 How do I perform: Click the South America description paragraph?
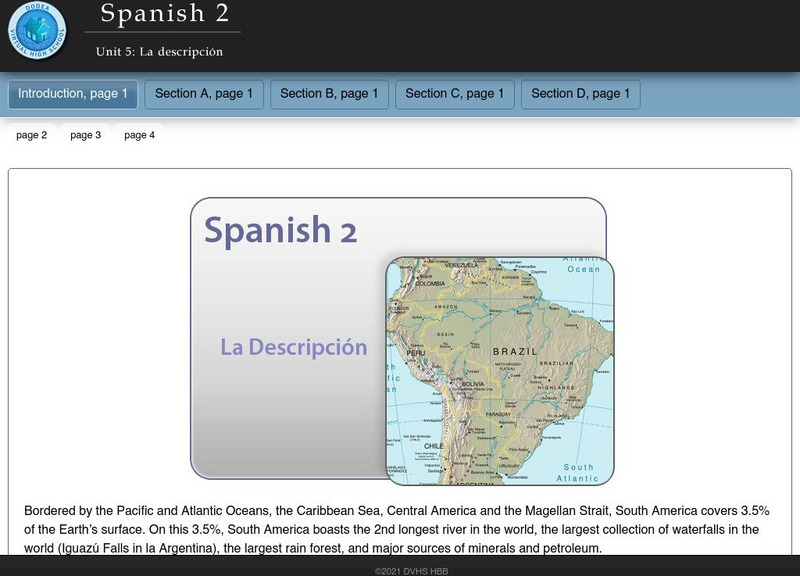pos(397,529)
